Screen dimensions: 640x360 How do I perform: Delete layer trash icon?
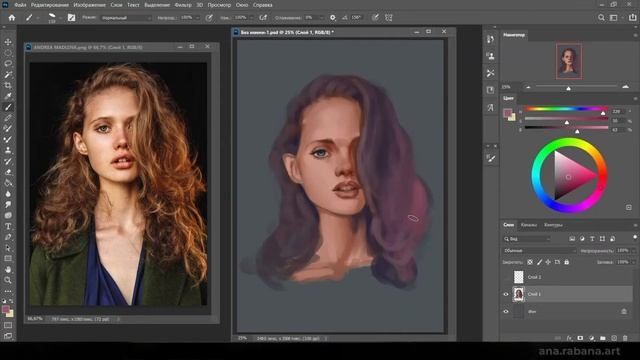tap(625, 338)
